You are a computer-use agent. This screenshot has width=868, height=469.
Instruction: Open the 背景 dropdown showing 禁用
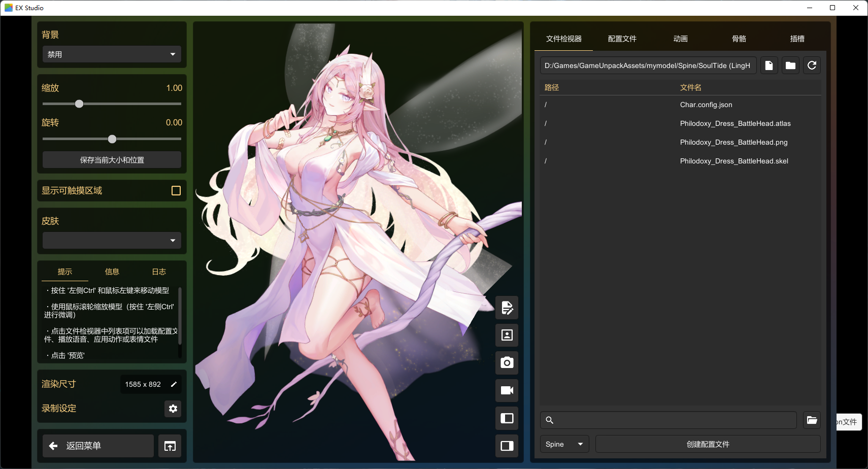[x=112, y=54]
